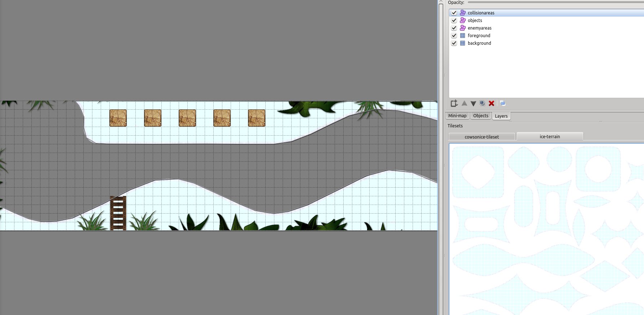Toggle visibility of enemyareas layer
Image resolution: width=644 pixels, height=315 pixels.
(454, 28)
